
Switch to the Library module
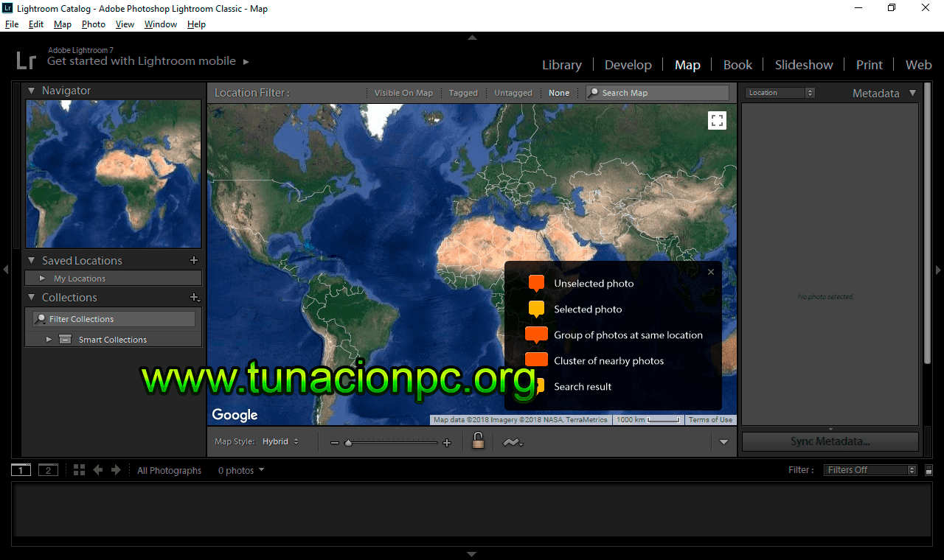pos(562,65)
